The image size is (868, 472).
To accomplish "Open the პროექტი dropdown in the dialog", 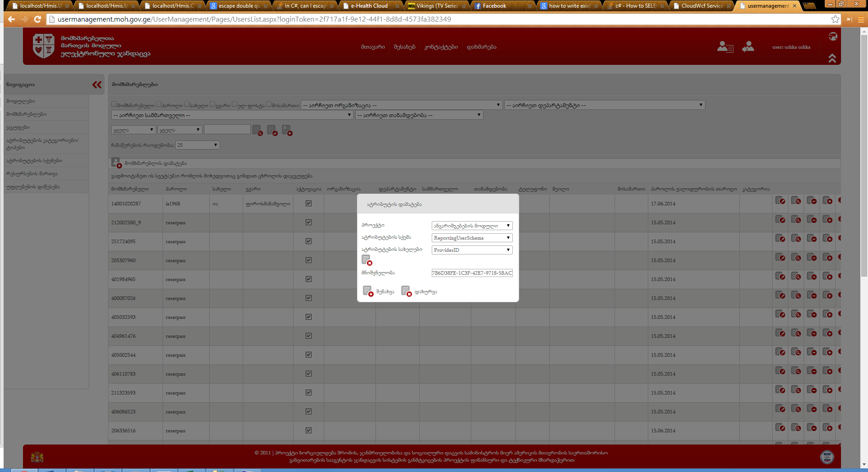I will tap(471, 226).
